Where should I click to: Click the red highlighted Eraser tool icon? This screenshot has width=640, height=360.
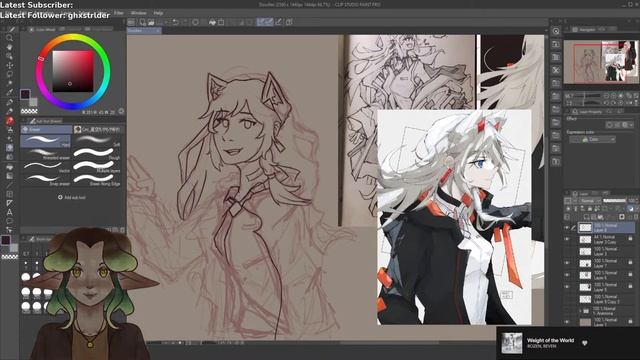pyautogui.click(x=9, y=120)
